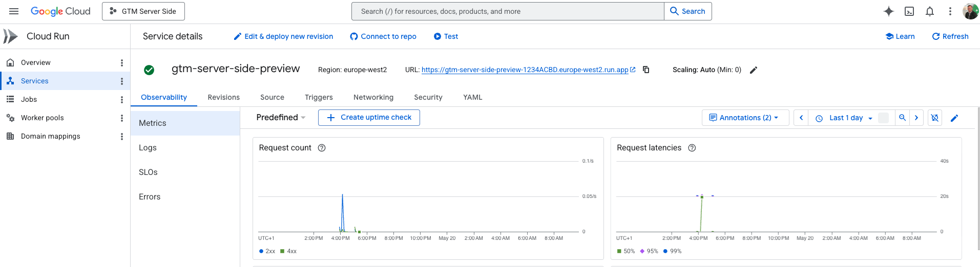Open more options for Services
The height and width of the screenshot is (267, 980).
point(121,81)
